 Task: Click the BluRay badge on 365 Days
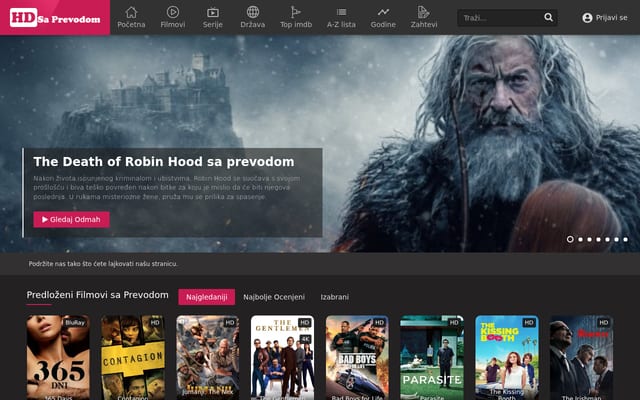[75, 323]
